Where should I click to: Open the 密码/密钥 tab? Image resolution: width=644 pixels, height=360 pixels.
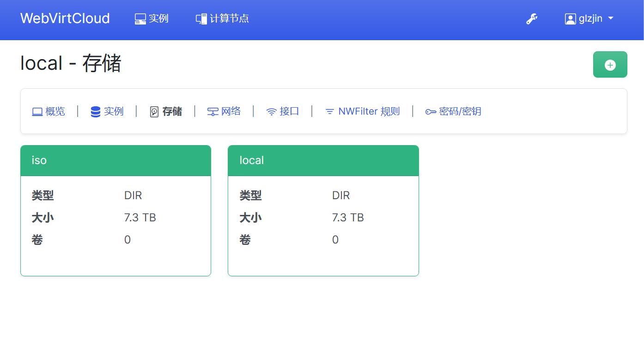point(460,111)
